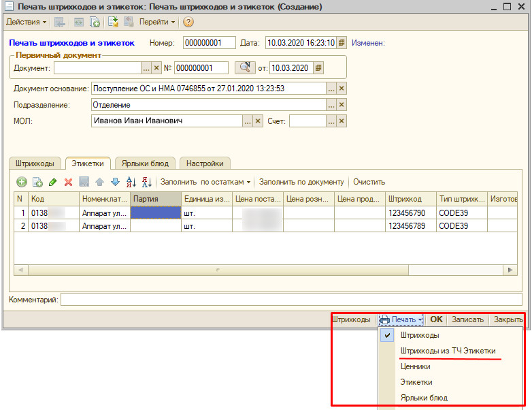Click the pencil Edit row icon
Image resolution: width=532 pixels, height=410 pixels.
click(52, 182)
